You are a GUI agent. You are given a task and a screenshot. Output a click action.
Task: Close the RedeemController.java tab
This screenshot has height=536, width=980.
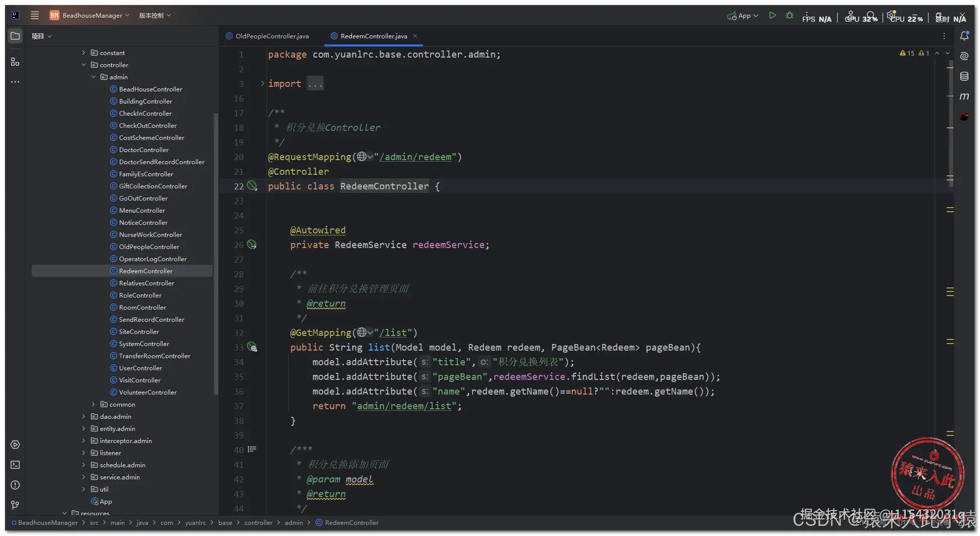pyautogui.click(x=415, y=36)
